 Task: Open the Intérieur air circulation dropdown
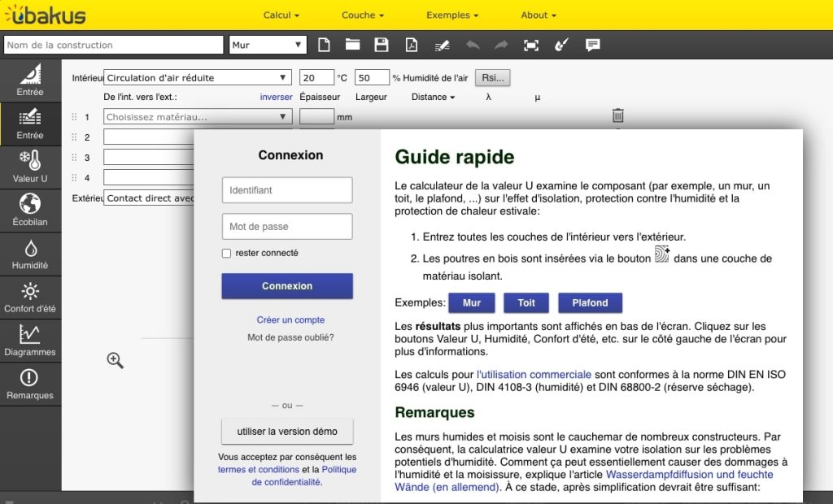[198, 78]
